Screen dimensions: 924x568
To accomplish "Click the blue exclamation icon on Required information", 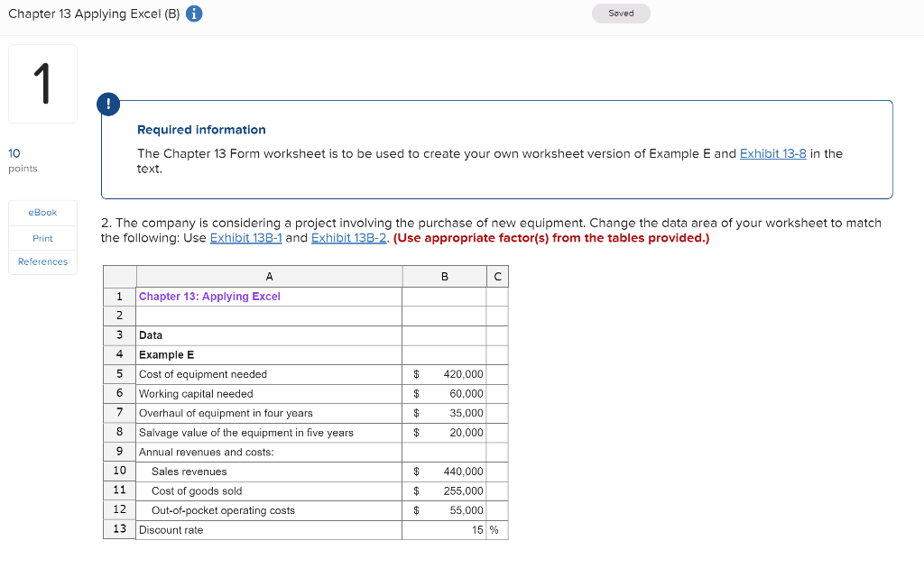I will point(108,104).
